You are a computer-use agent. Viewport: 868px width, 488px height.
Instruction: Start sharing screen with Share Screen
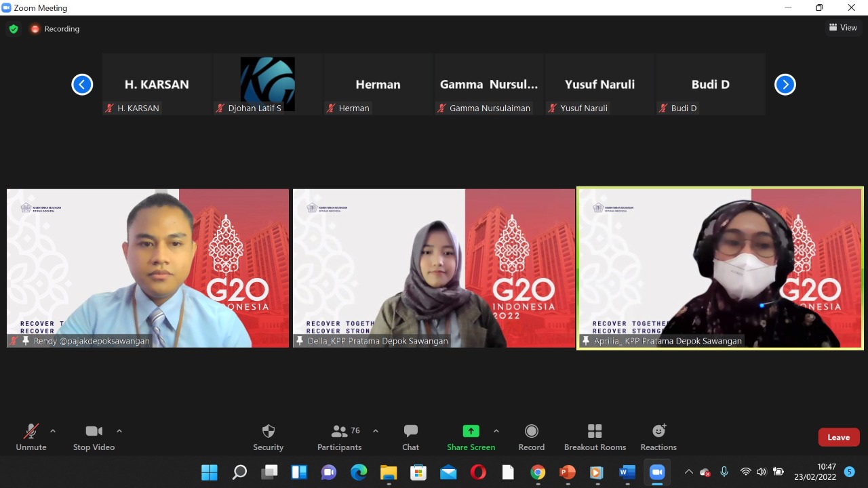[x=471, y=437]
